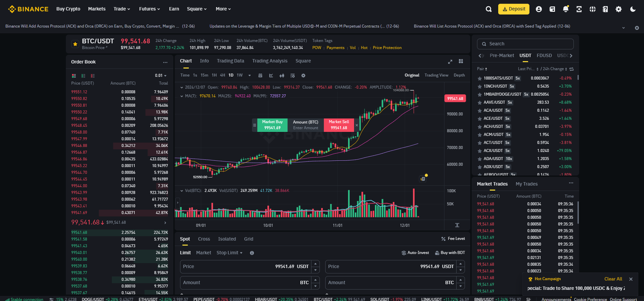Select FDUSD market tab

(x=544, y=55)
